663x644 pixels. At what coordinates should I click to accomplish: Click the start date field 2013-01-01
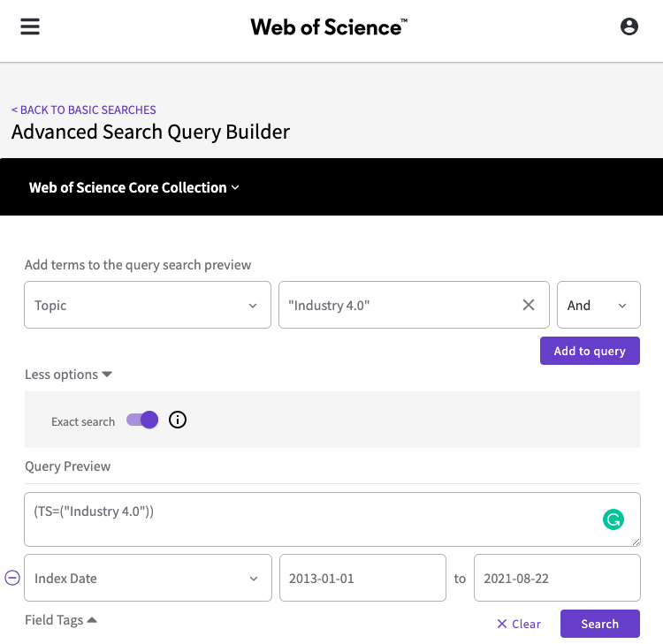[x=362, y=578]
